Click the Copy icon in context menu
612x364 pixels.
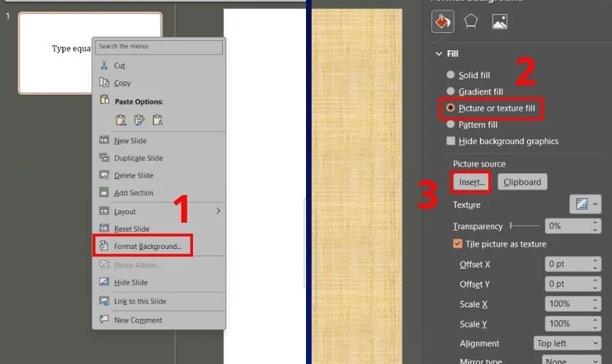pyautogui.click(x=103, y=82)
